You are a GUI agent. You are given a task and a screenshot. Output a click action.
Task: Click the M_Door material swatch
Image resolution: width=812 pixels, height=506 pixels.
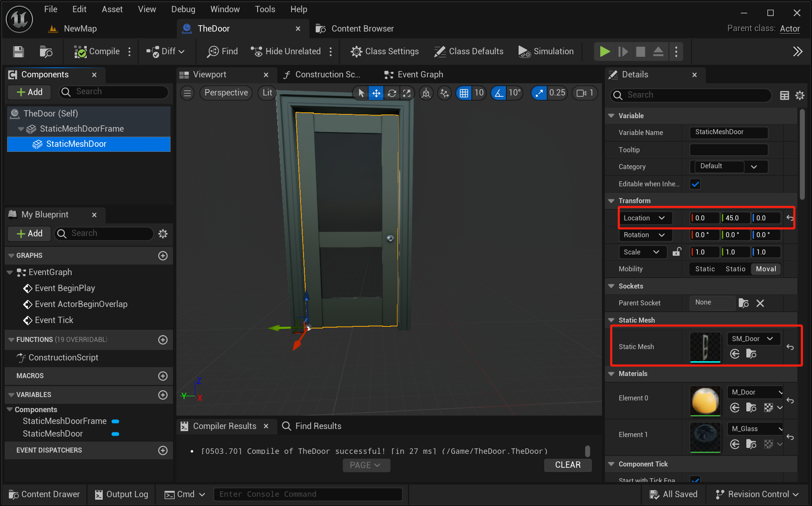705,401
